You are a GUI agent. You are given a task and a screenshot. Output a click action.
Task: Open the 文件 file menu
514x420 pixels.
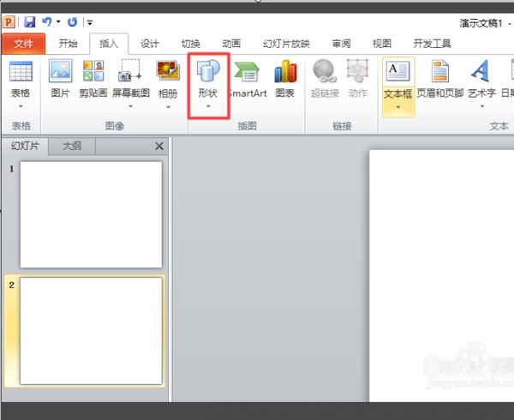(x=23, y=44)
